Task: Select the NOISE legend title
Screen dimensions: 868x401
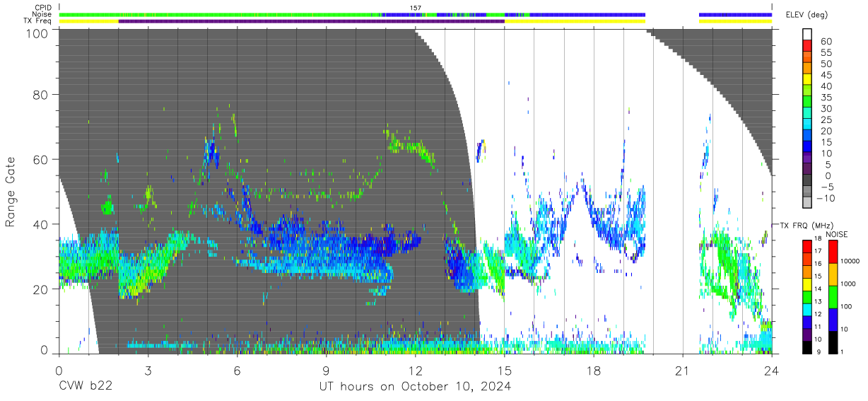Action: (838, 234)
